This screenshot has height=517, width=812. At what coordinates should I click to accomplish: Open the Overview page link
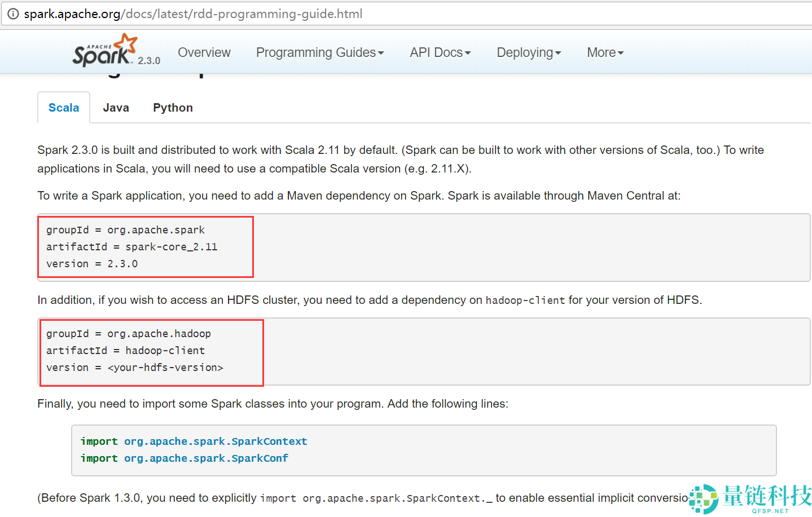[x=204, y=52]
